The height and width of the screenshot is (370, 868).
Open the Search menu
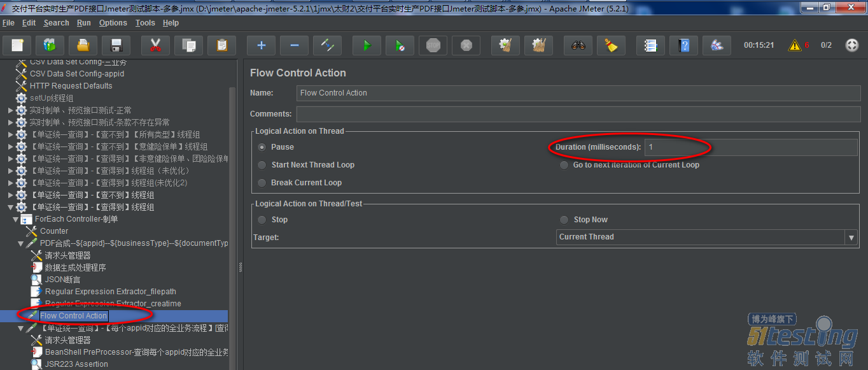56,23
